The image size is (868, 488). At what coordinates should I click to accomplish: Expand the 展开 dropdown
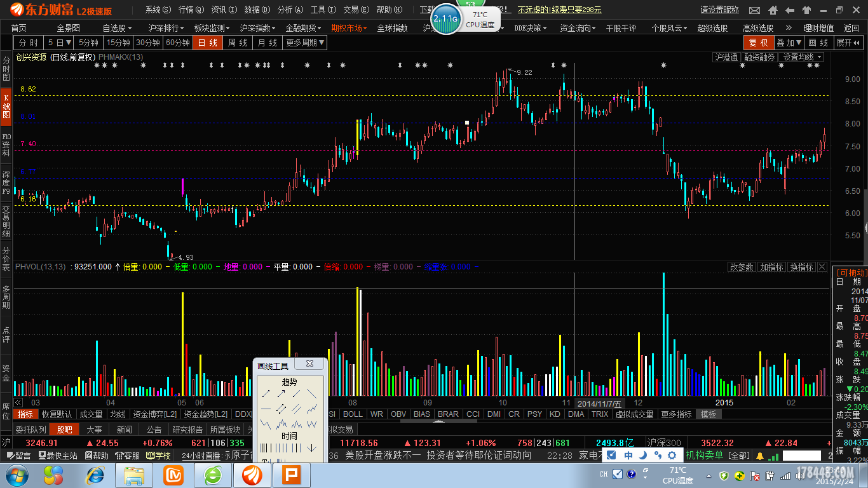pyautogui.click(x=848, y=43)
